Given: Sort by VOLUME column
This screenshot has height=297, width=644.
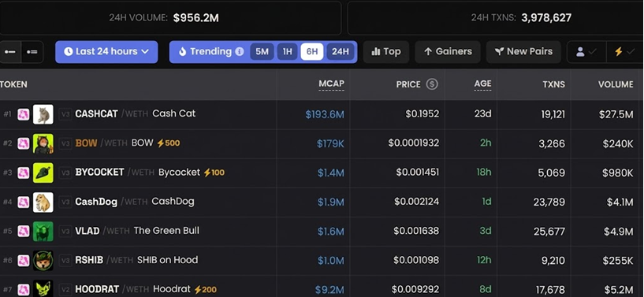Looking at the screenshot, I should click(x=616, y=84).
